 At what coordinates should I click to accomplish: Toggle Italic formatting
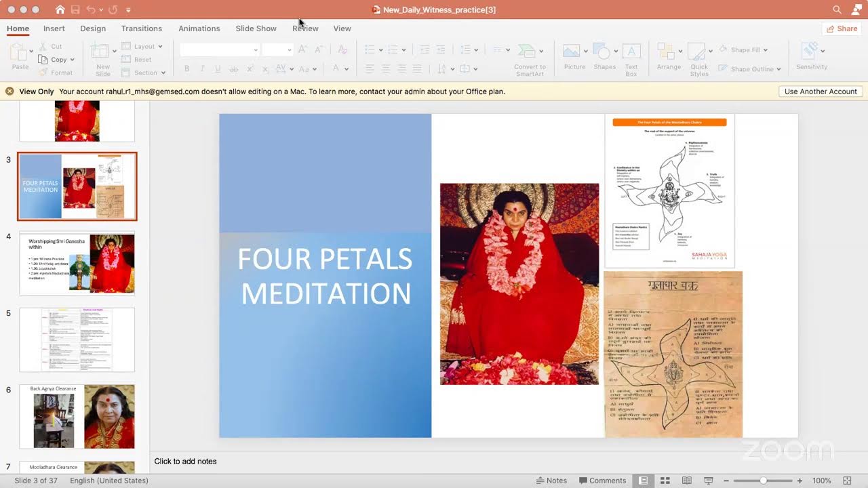(202, 69)
